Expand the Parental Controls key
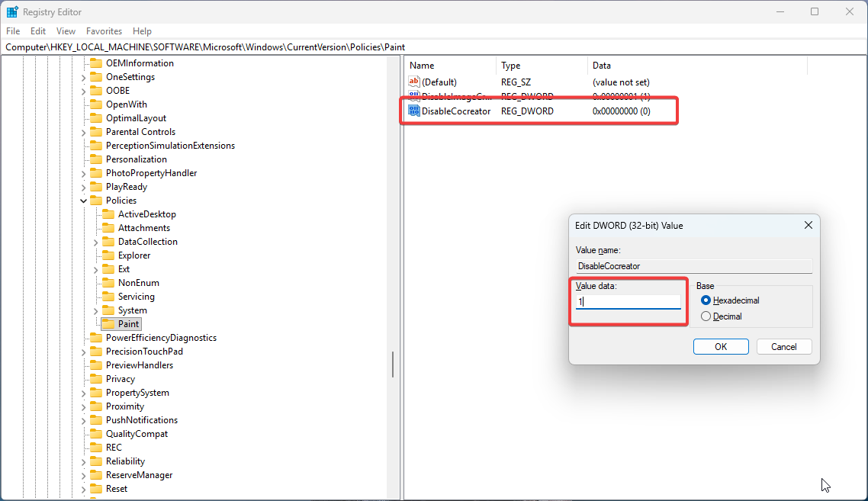This screenshot has width=868, height=501. point(84,132)
